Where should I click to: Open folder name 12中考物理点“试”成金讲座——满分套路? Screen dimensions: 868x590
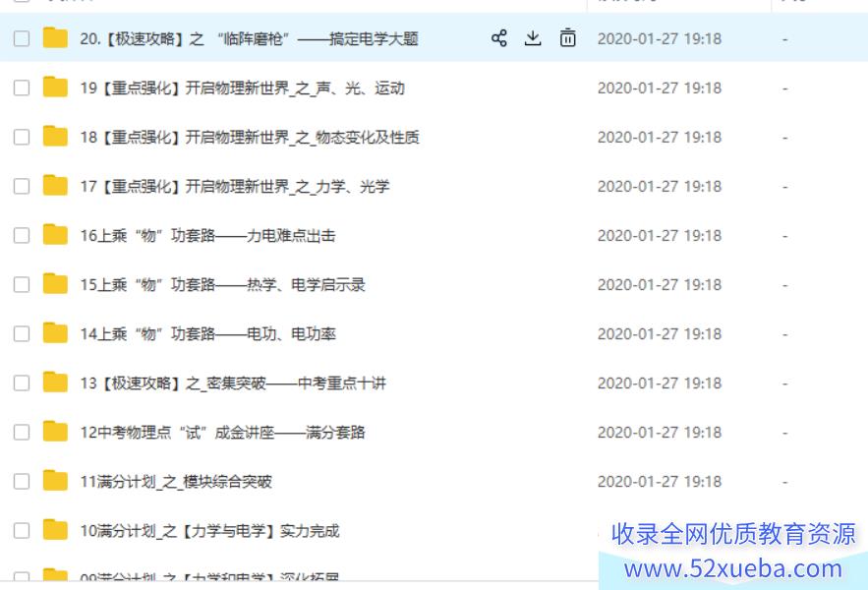[222, 432]
